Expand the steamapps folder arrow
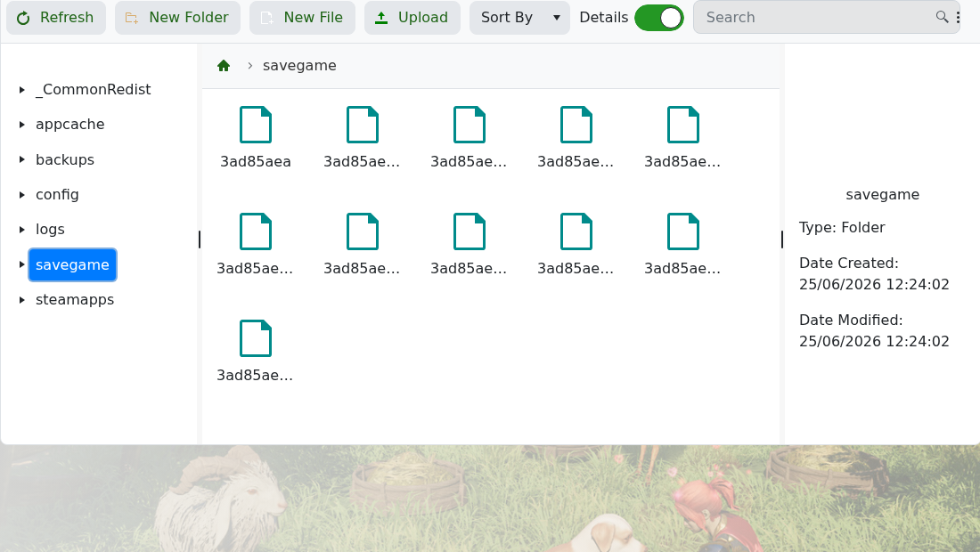 22,300
